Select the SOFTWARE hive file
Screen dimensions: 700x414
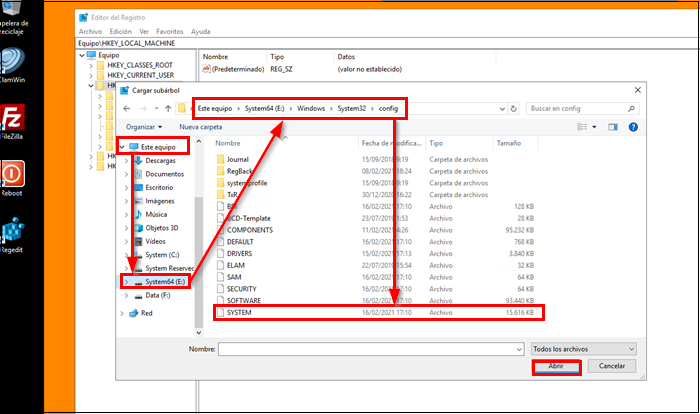[244, 301]
